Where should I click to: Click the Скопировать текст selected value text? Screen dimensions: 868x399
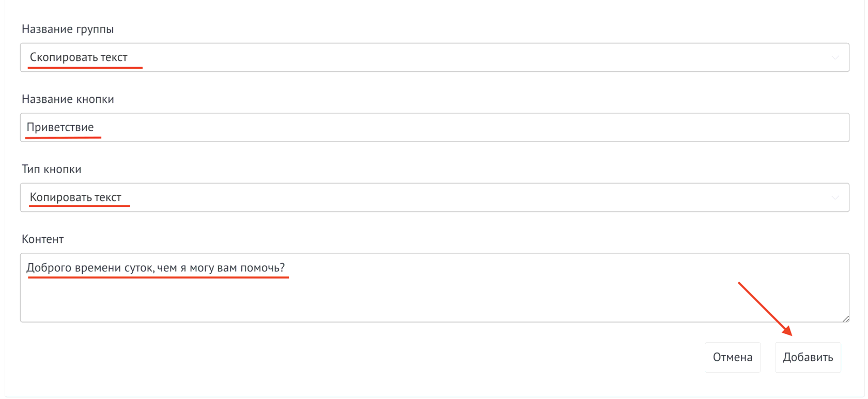click(x=79, y=57)
